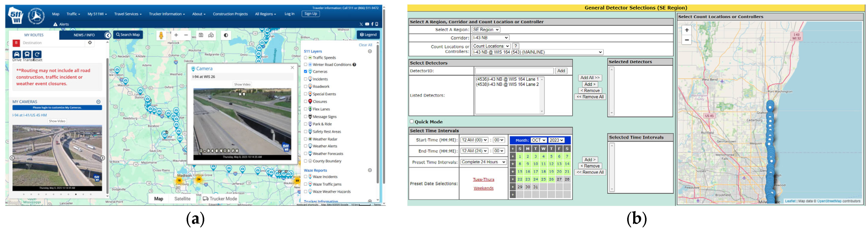Open the Corridor dropdown showing I-43 NB
The height and width of the screenshot is (230, 868).
point(490,38)
